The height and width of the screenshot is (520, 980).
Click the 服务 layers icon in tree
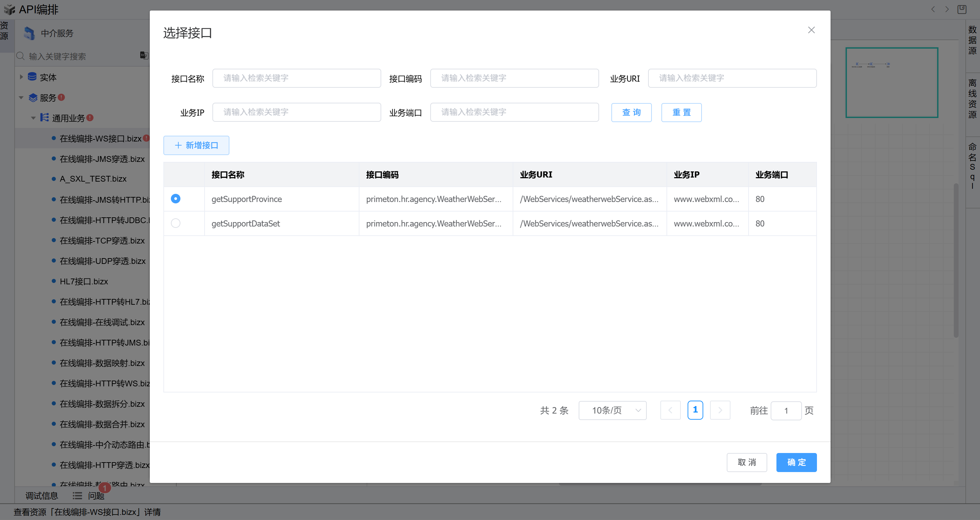click(33, 98)
